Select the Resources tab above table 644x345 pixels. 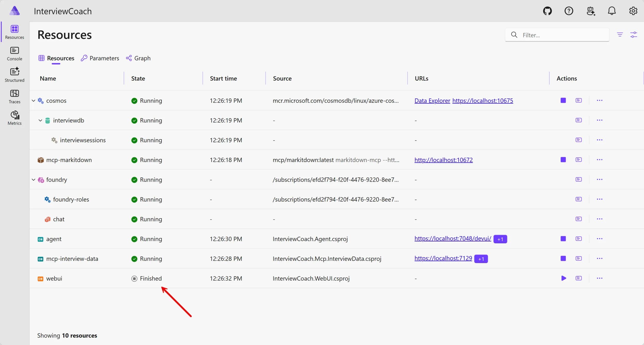point(56,58)
